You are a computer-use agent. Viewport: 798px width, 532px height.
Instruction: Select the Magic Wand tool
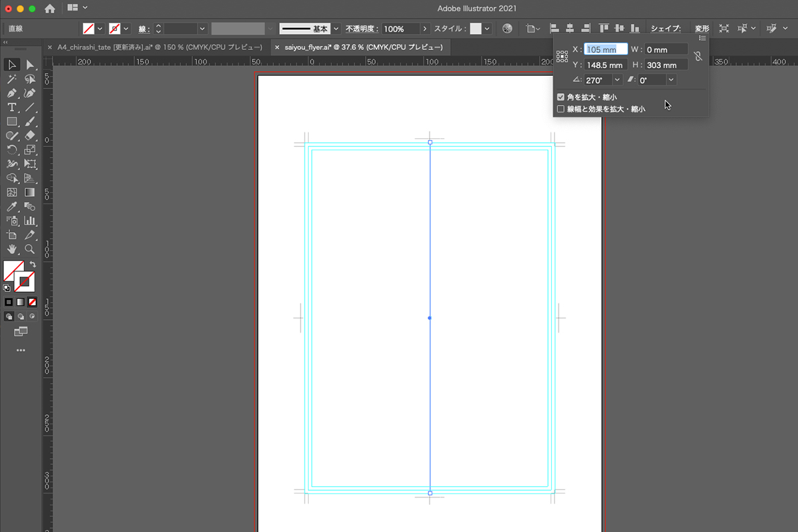(x=12, y=79)
